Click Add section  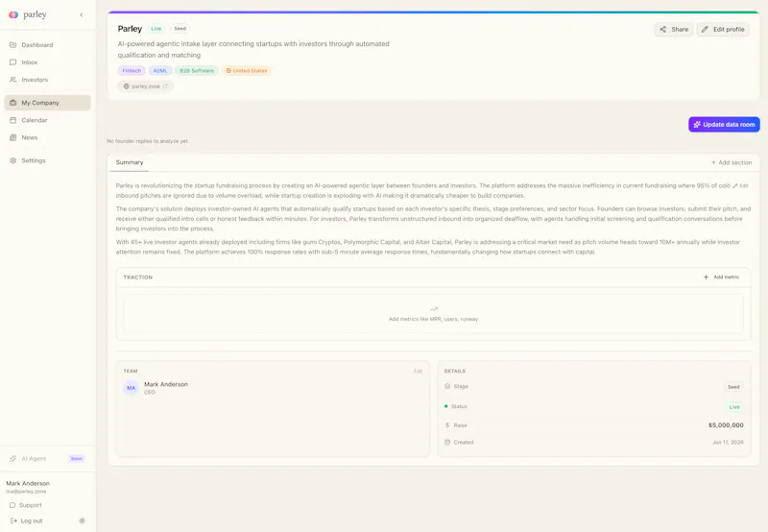pos(732,162)
